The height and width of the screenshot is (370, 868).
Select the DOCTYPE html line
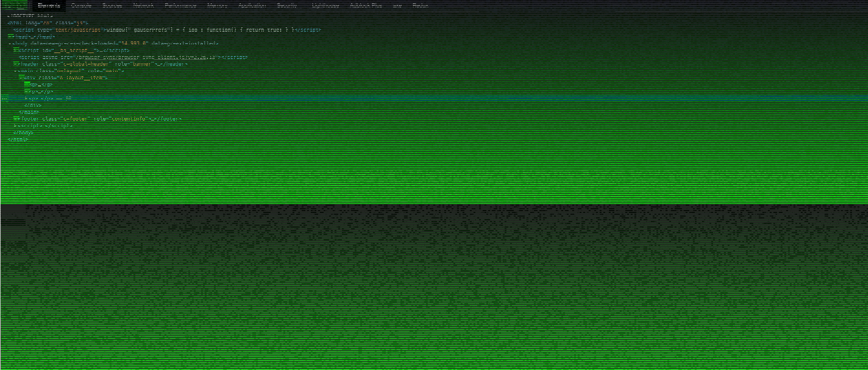tap(30, 16)
